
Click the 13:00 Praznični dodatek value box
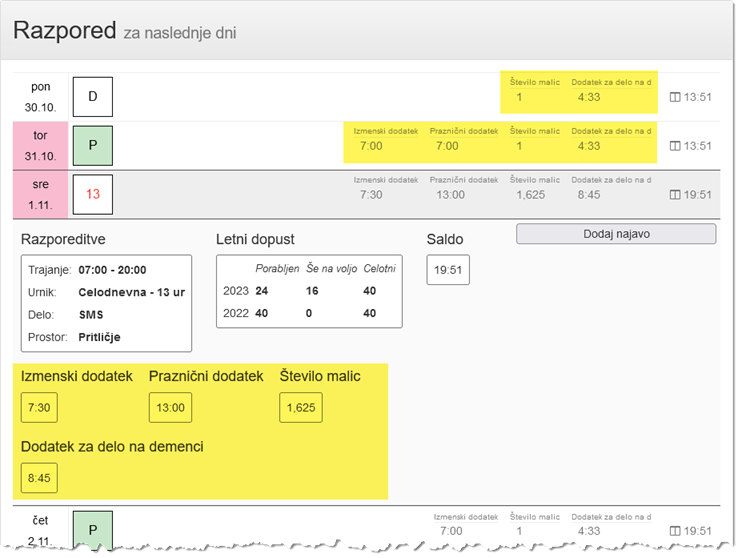coord(170,408)
